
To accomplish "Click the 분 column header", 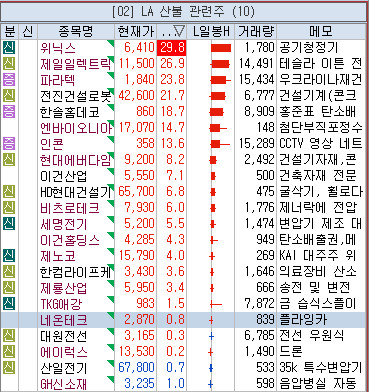I will point(9,31).
